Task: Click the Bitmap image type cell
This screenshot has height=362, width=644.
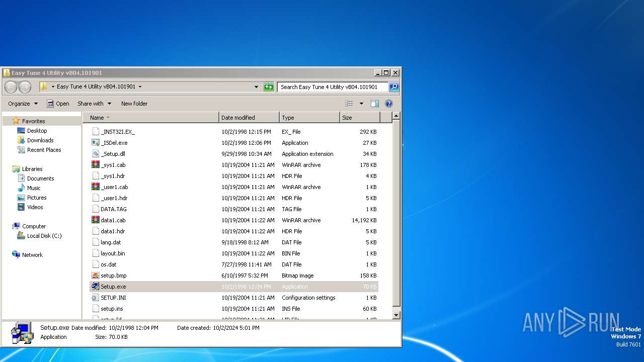Action: coord(298,276)
